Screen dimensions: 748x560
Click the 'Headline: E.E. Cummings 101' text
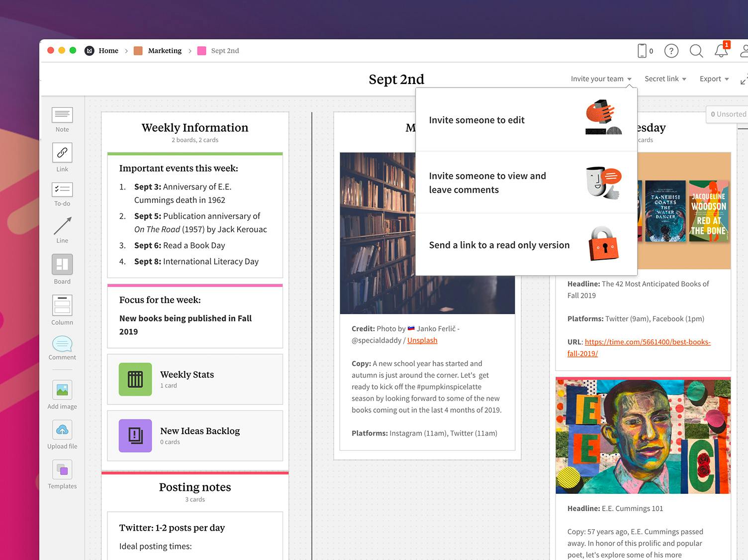[x=615, y=508]
